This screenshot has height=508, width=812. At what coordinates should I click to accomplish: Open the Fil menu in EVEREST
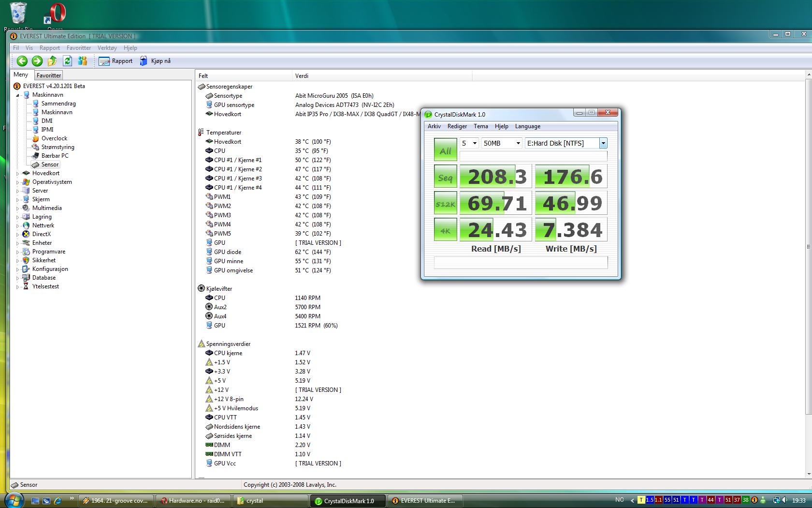[x=16, y=48]
